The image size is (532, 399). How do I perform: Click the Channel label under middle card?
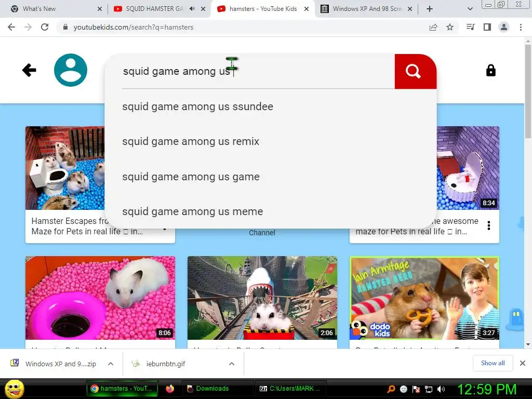coord(262,233)
